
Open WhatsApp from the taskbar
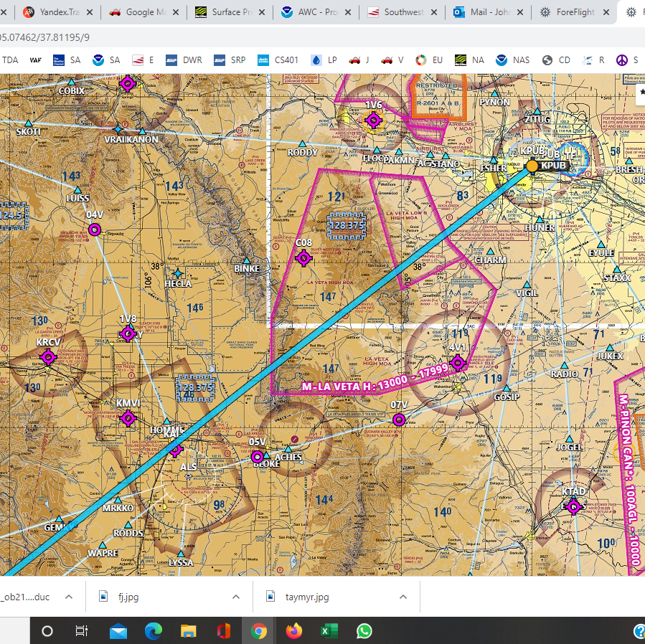(364, 630)
